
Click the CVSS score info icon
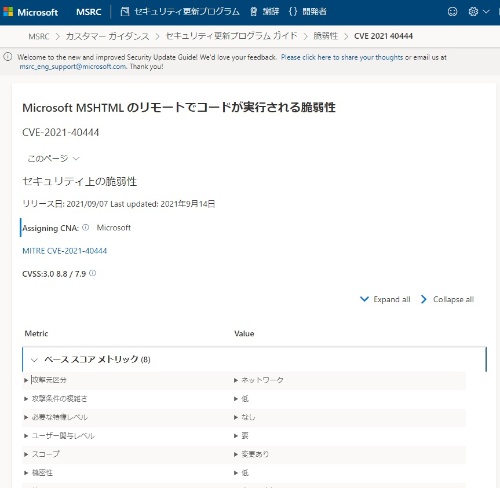93,273
